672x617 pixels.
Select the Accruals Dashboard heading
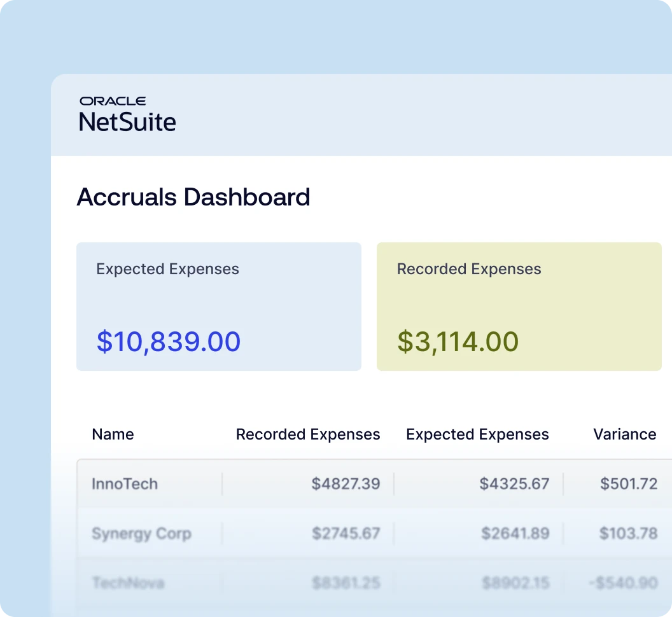[x=193, y=197]
